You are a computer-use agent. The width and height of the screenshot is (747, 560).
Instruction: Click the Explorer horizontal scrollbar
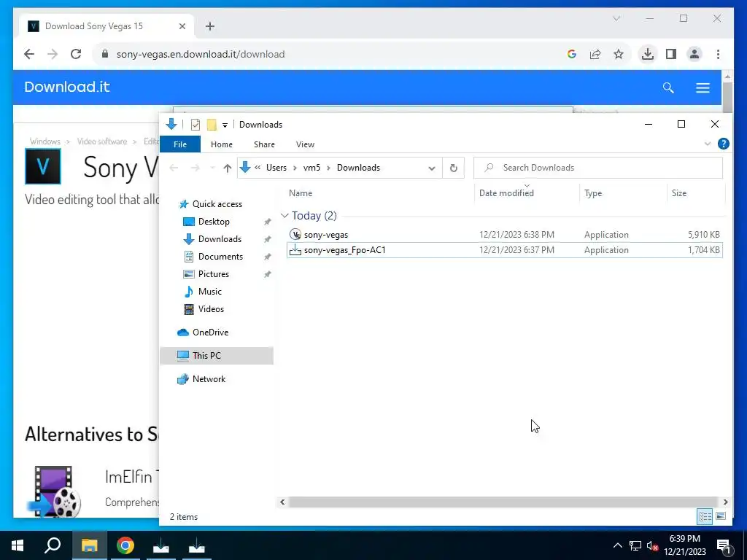tap(503, 502)
